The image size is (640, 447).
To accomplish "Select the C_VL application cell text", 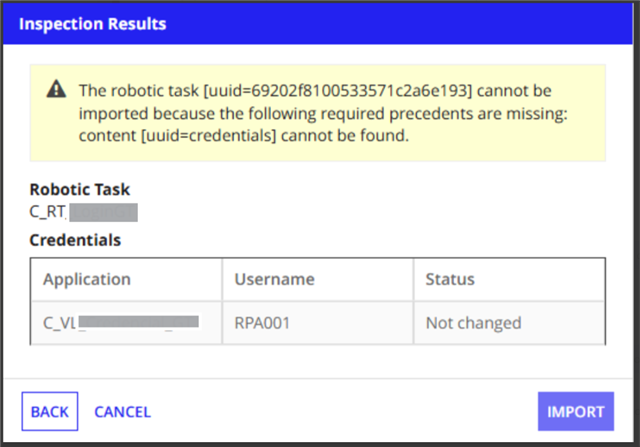I will pos(59,322).
